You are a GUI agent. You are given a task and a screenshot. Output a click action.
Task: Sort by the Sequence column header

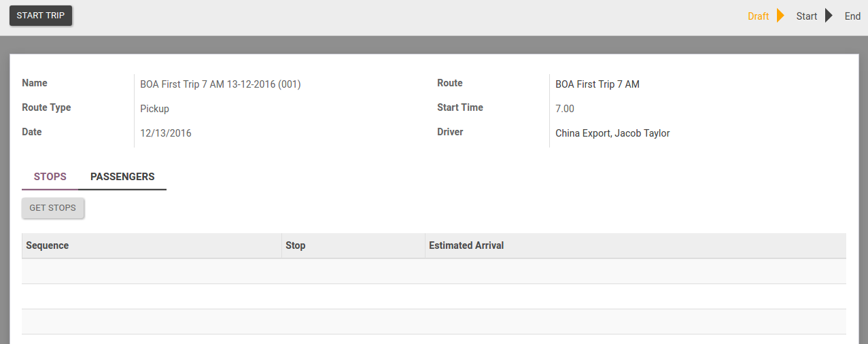[x=48, y=245]
